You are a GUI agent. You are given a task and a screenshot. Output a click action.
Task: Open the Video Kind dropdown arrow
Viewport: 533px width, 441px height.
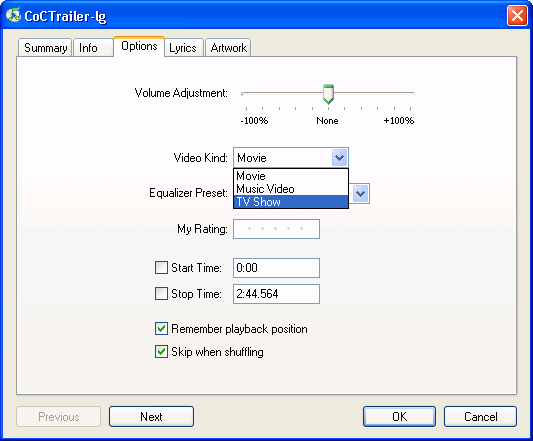pos(339,157)
